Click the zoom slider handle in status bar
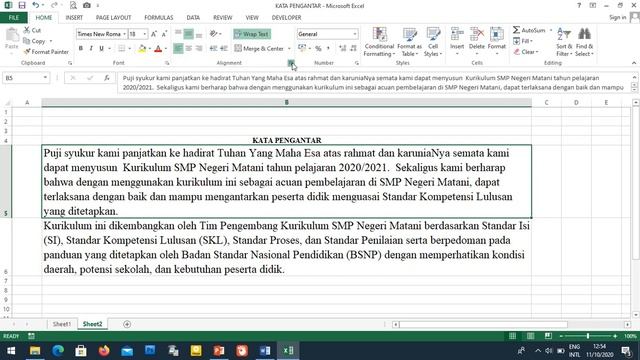This screenshot has width=640, height=360. (x=588, y=336)
